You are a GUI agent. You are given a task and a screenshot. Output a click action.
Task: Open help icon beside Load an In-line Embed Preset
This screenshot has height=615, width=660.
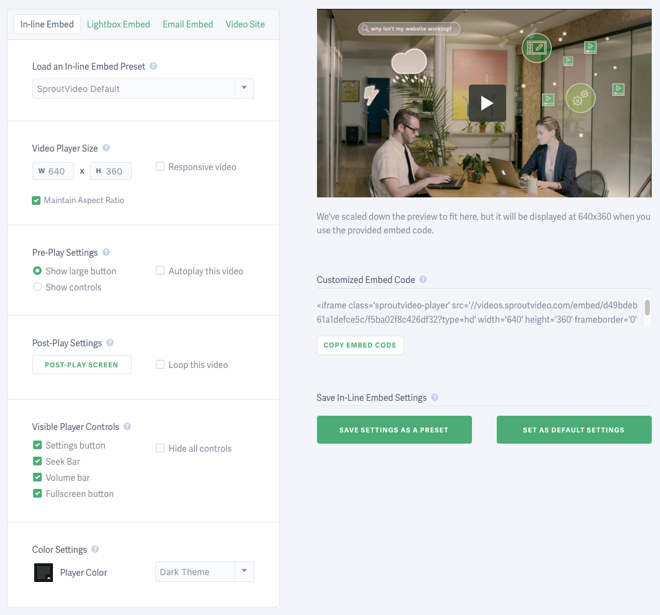tap(153, 66)
